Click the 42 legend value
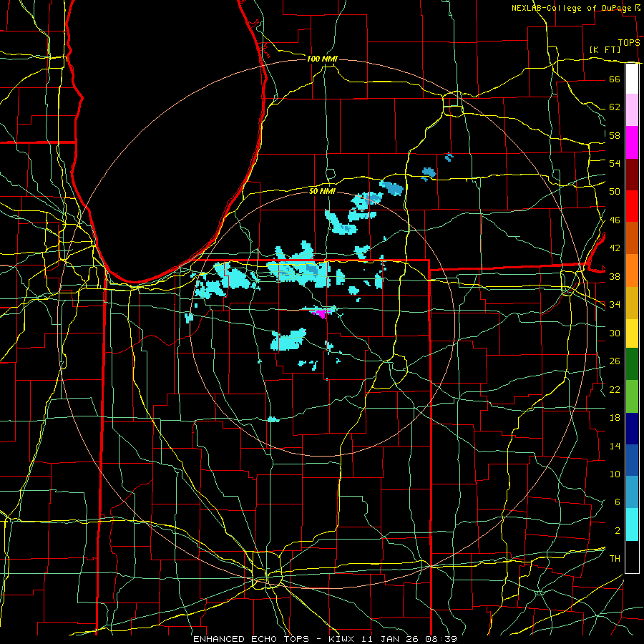The height and width of the screenshot is (644, 644). [615, 248]
